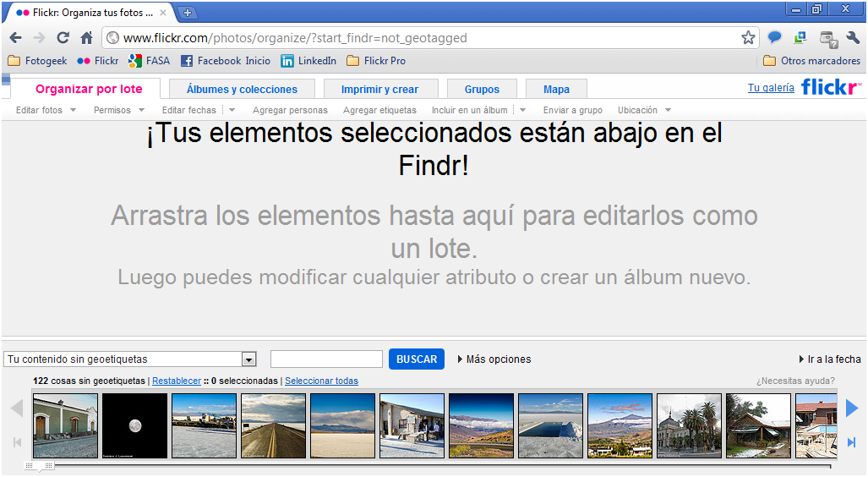Click the blue speech bubble extension icon
Screen dimensions: 868x477
coord(774,38)
